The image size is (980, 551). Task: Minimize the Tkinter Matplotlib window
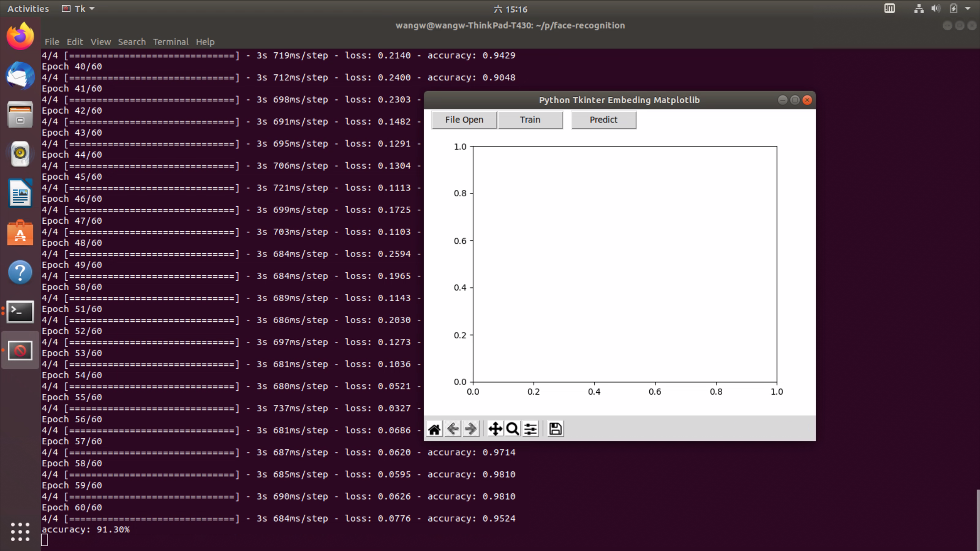783,100
